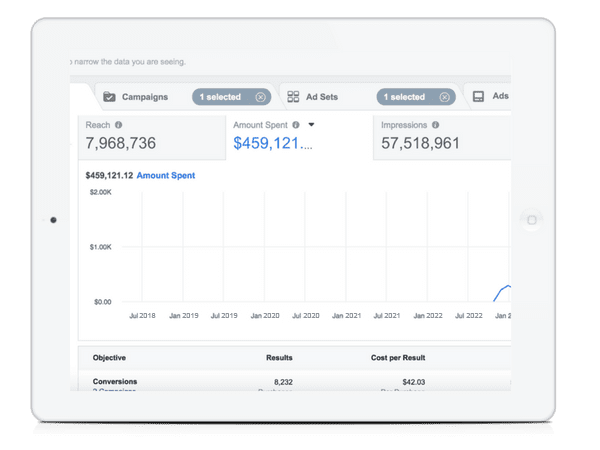Click the Jul 2018 axis label
Screen dimensions: 600x450
point(142,316)
